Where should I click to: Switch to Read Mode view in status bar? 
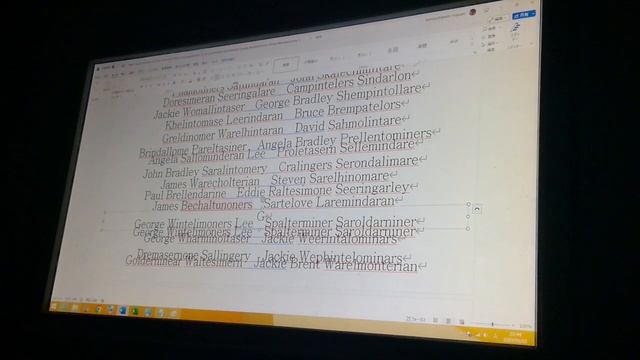436,320
